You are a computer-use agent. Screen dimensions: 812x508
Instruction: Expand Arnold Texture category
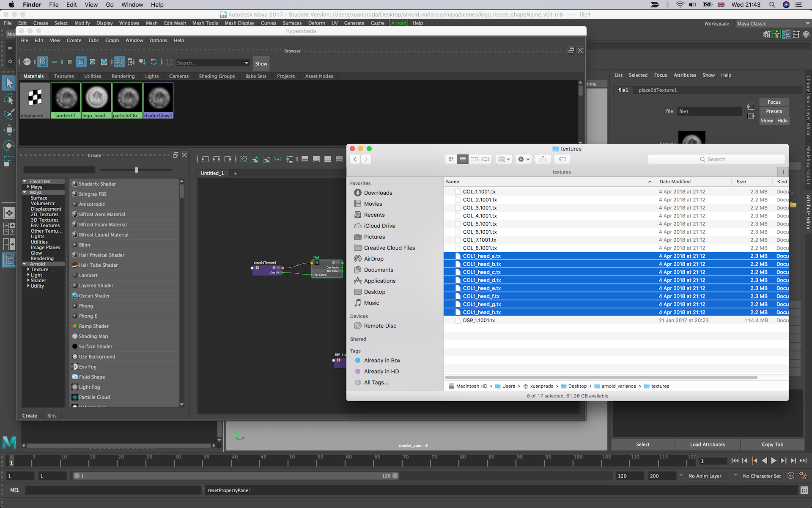pos(28,269)
